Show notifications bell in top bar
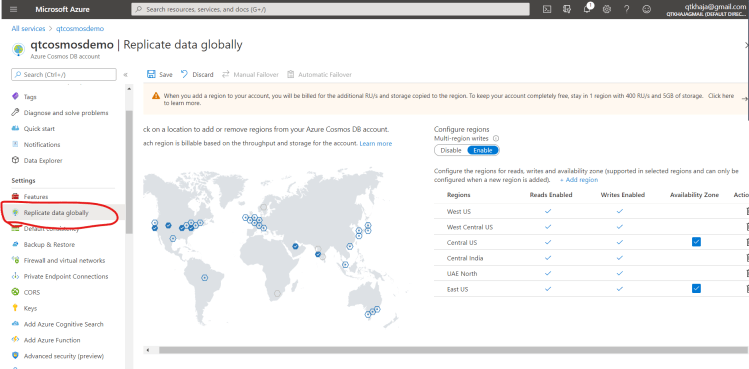 pyautogui.click(x=588, y=9)
